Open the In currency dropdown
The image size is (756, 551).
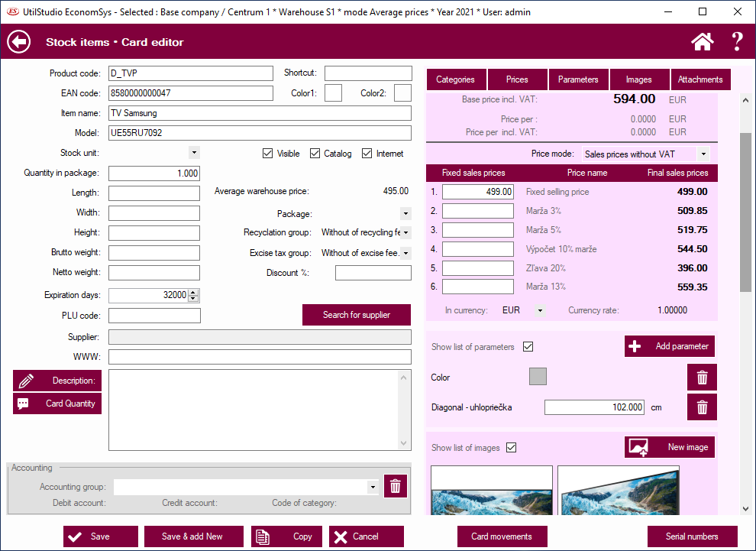pos(540,310)
